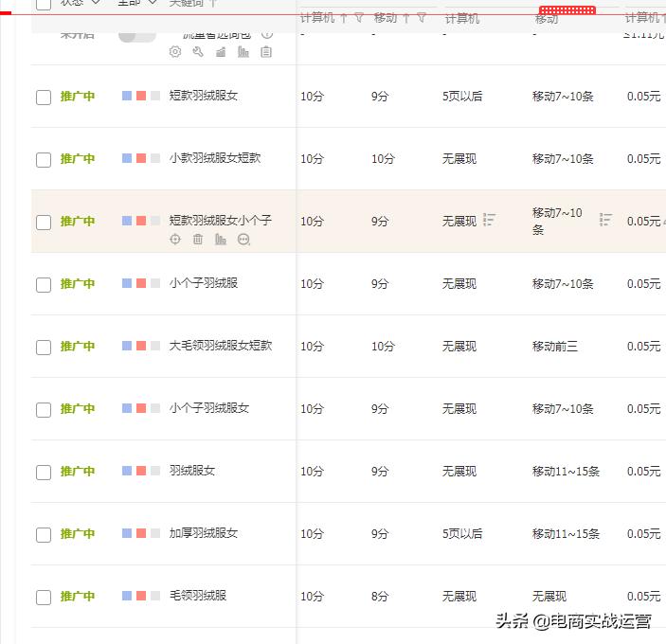Open keyword 短款羽绒服女

[x=204, y=96]
